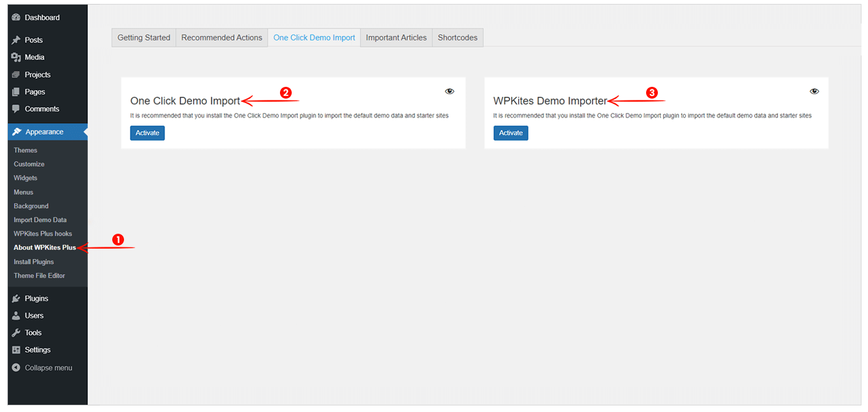
Task: Open the Background submenu item
Action: tap(31, 206)
